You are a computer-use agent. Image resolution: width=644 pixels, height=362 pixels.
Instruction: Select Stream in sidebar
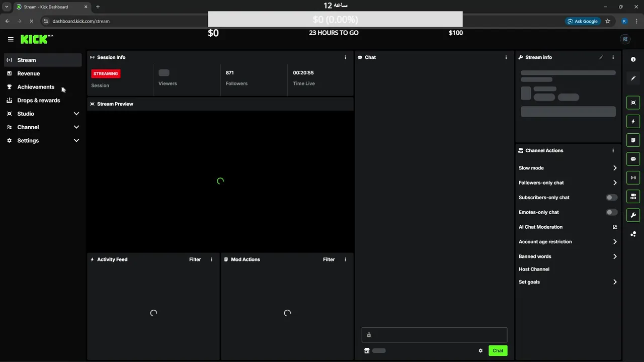click(43, 60)
